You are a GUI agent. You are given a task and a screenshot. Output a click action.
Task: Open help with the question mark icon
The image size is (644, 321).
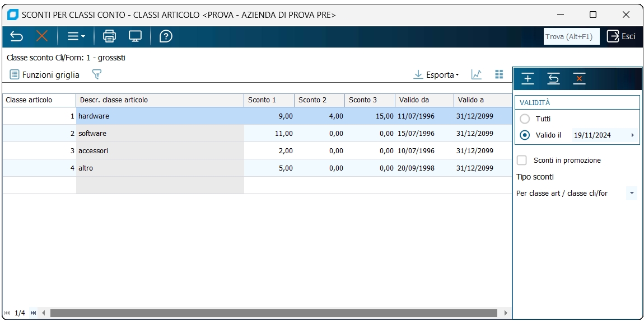coord(166,36)
